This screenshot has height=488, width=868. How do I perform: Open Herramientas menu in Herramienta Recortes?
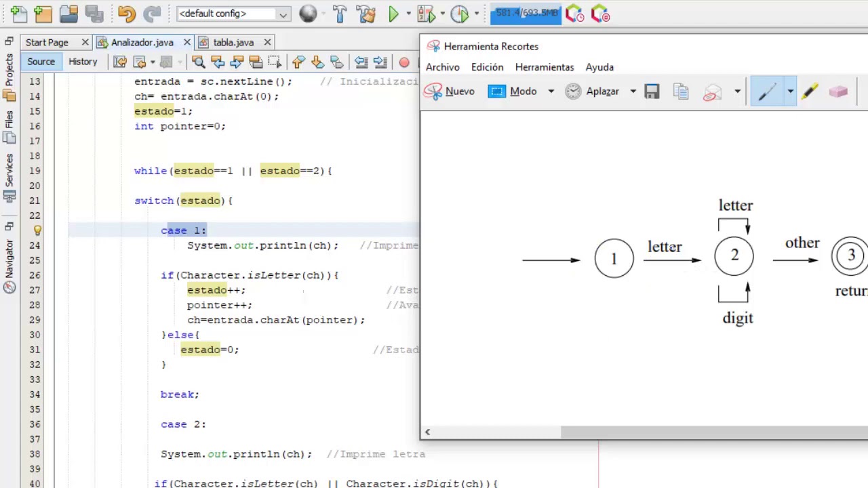pyautogui.click(x=545, y=67)
